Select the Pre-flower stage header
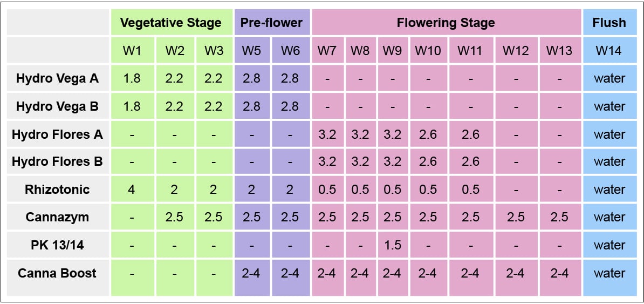Image resolution: width=644 pixels, height=304 pixels. coord(272,23)
